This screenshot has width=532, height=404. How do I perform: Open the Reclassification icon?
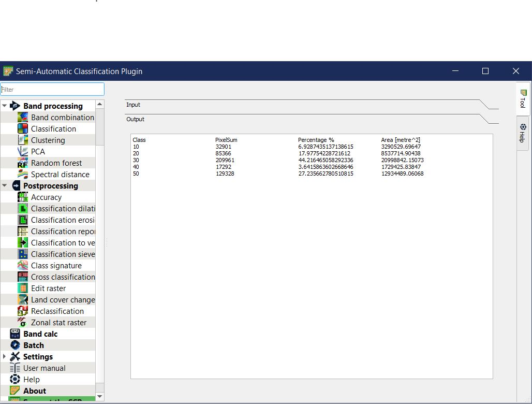point(23,311)
